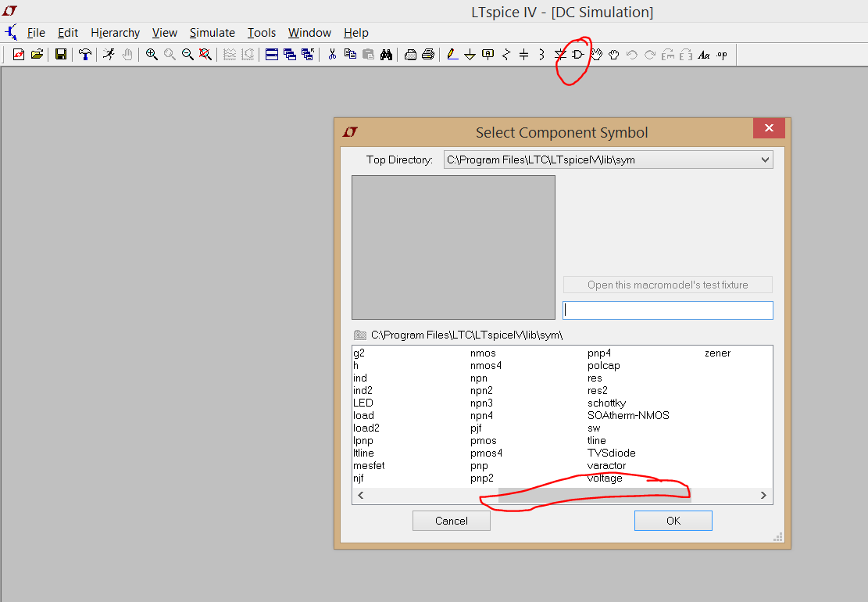Image resolution: width=868 pixels, height=602 pixels.
Task: Select 'varactor' in the component list
Action: click(x=606, y=466)
